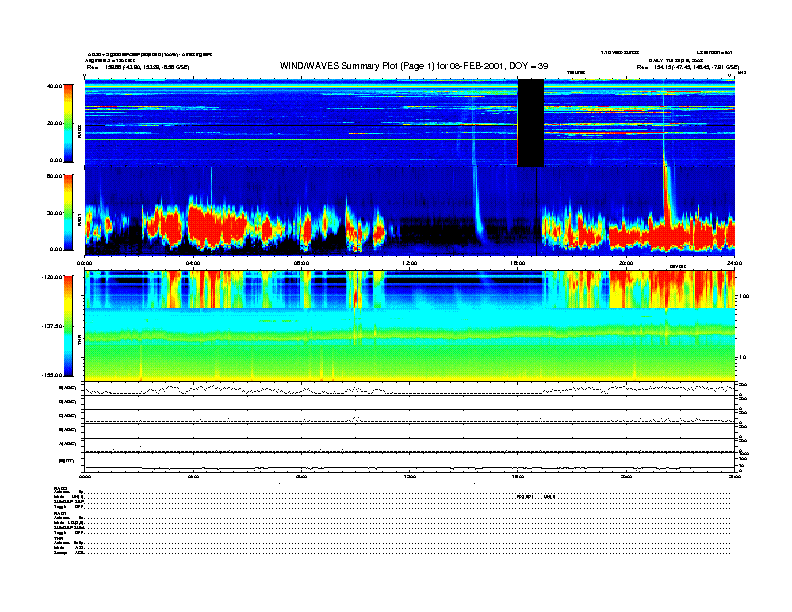Click the RAD1 color scale bar
Viewport: 792px width, 612px height.
[68, 212]
